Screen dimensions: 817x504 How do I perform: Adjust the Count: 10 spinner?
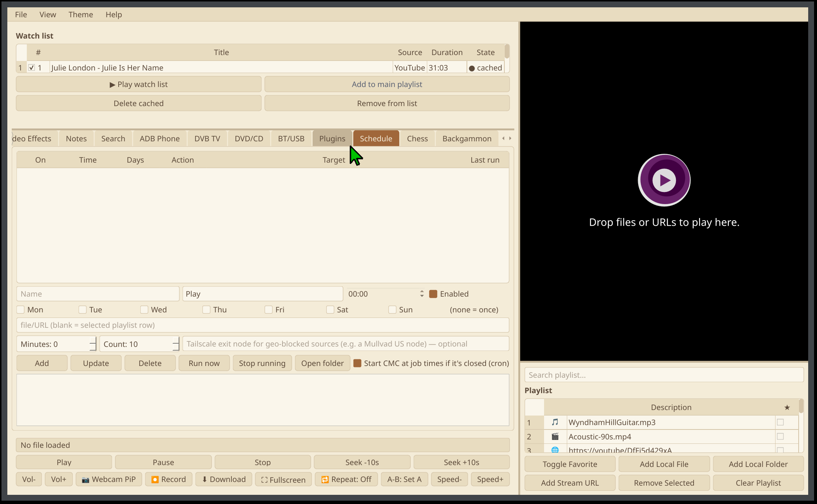tap(139, 344)
